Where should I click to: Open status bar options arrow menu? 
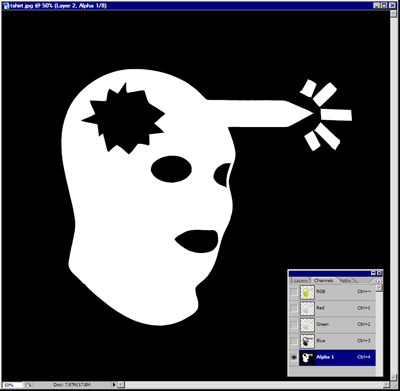click(x=114, y=385)
